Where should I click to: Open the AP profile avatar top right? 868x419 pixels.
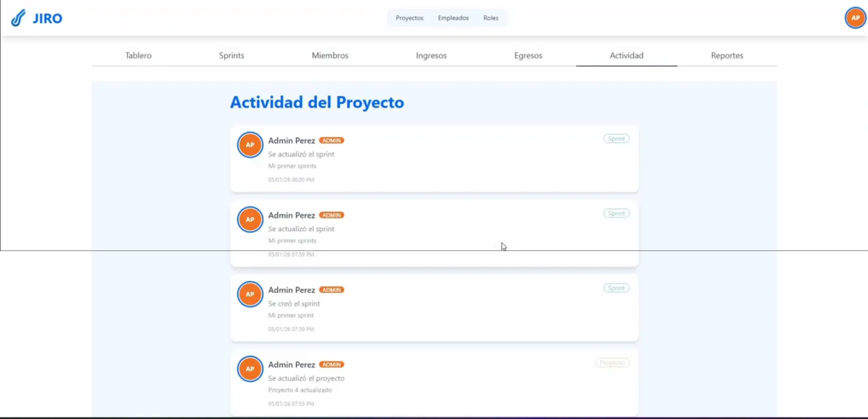[x=854, y=17]
